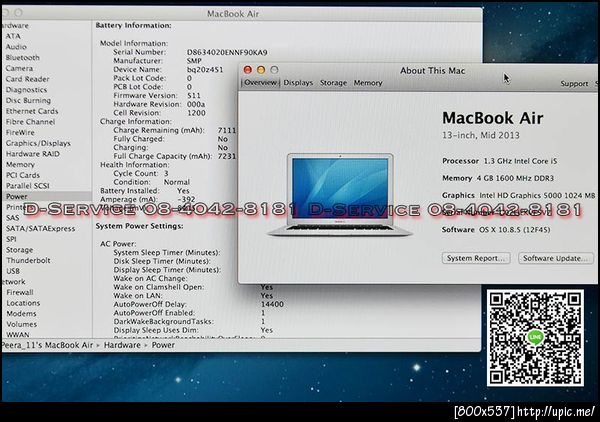Click the LINE QR code image
The width and height of the screenshot is (600, 422).
[535, 337]
